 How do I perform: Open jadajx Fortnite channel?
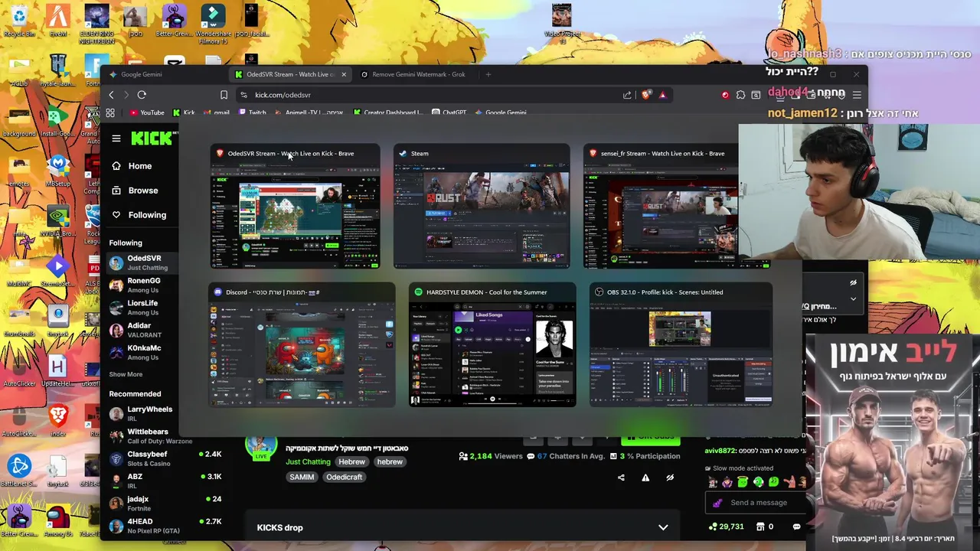[165, 503]
